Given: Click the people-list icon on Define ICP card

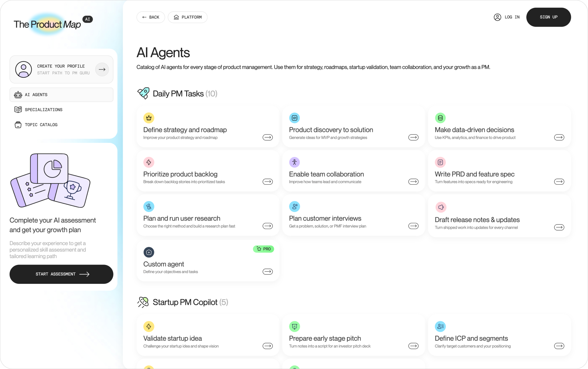Looking at the screenshot, I should click(x=440, y=326).
